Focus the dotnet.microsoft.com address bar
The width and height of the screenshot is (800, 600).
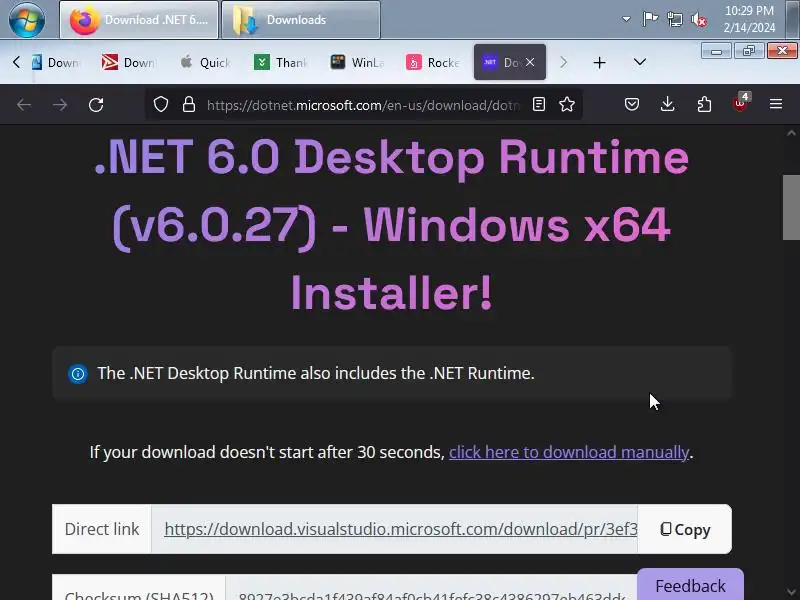[x=363, y=105]
